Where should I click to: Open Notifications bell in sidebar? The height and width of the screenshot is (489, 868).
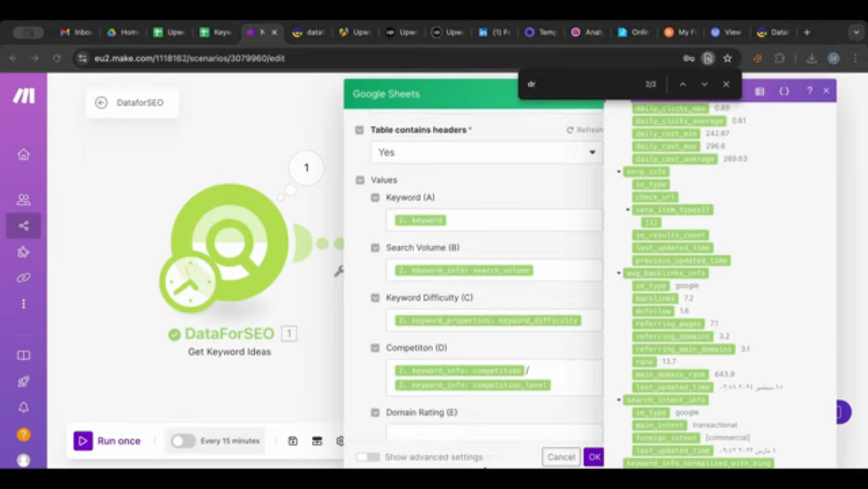pyautogui.click(x=24, y=408)
